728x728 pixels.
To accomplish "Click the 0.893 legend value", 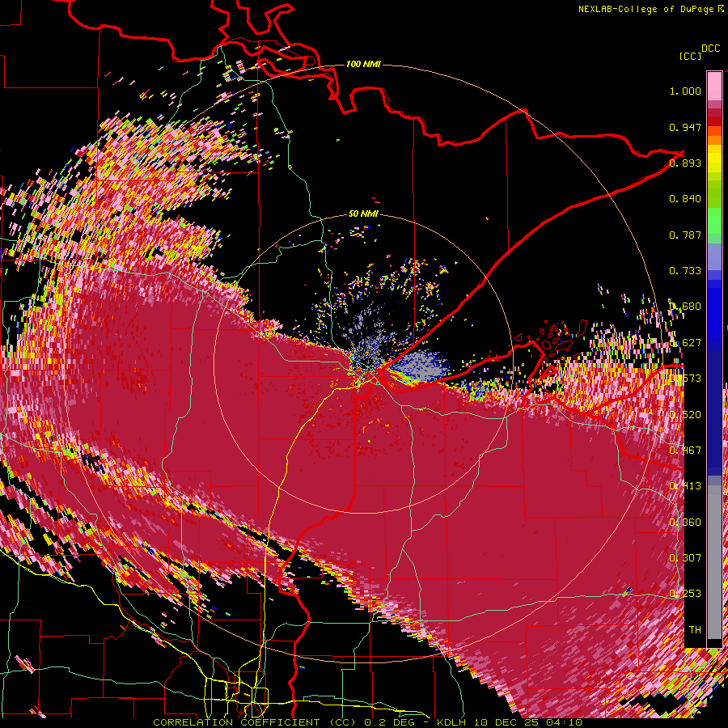I will pyautogui.click(x=685, y=163).
